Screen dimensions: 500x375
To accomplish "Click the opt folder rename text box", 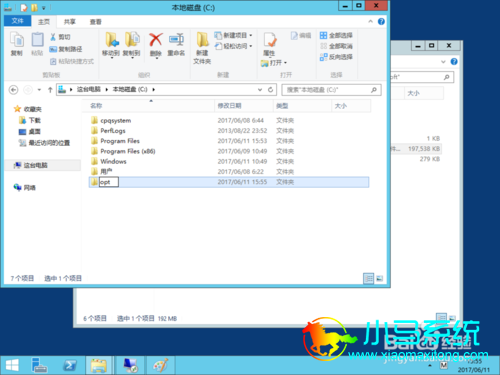I will tap(109, 182).
